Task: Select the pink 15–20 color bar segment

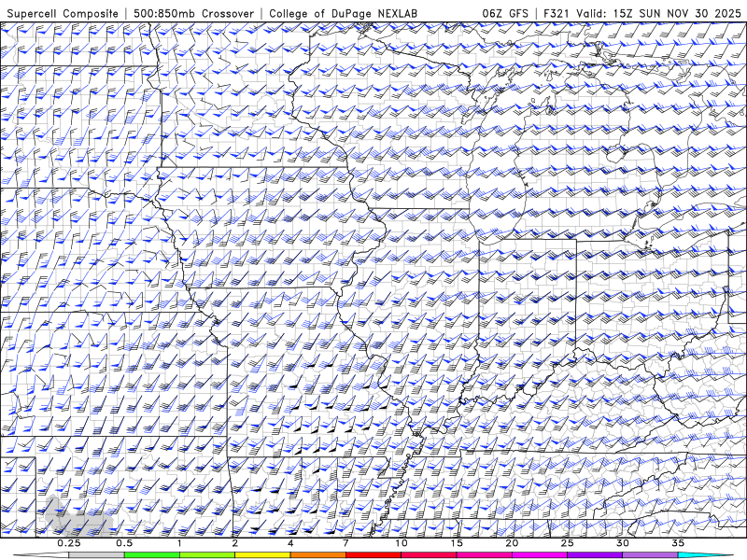Action: coord(484,555)
